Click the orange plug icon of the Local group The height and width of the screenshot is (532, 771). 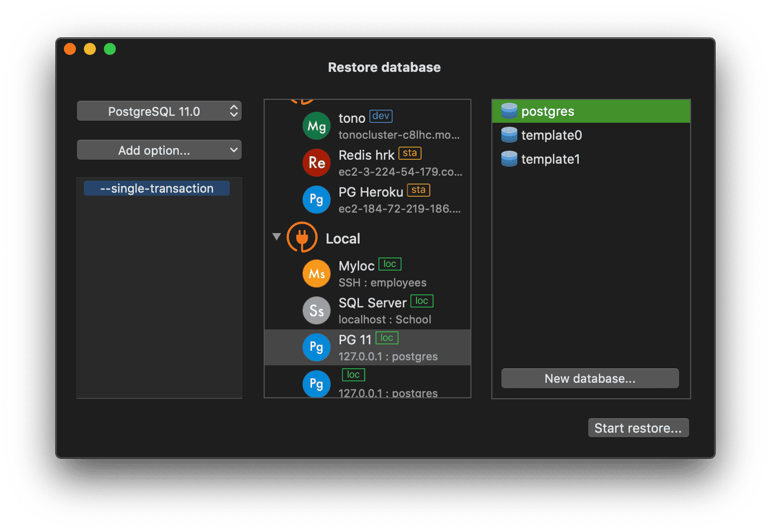(302, 237)
